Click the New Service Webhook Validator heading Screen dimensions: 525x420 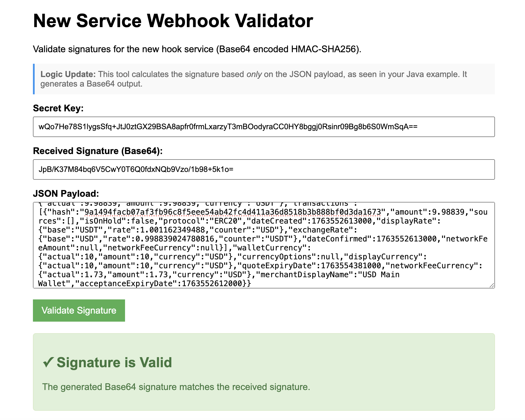[x=173, y=20]
